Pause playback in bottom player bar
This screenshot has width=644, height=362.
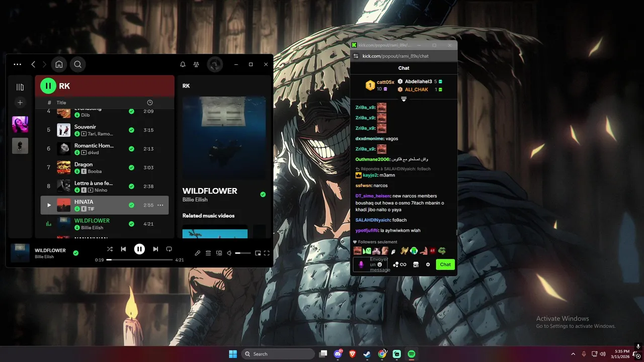(139, 249)
